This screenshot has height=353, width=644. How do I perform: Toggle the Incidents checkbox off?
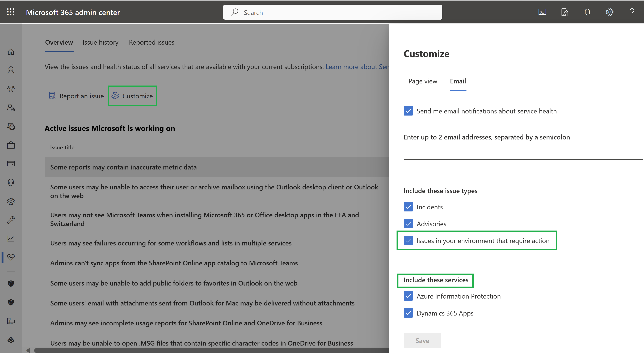coord(408,206)
